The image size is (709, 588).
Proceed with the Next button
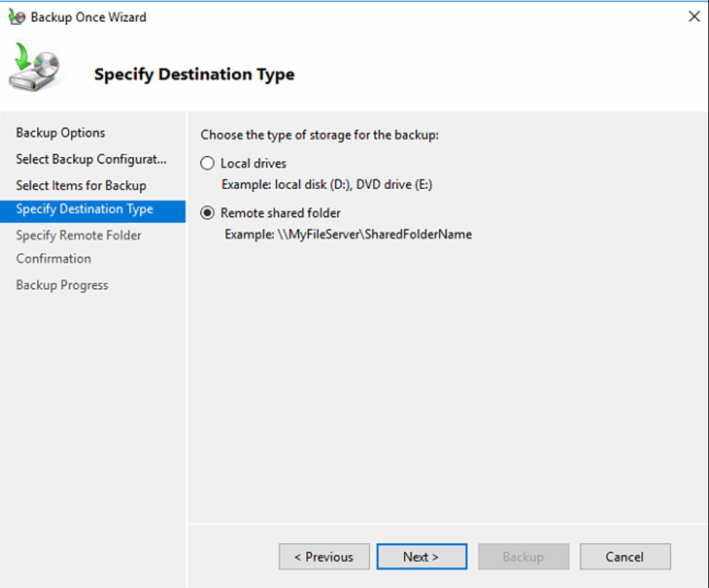(422, 557)
